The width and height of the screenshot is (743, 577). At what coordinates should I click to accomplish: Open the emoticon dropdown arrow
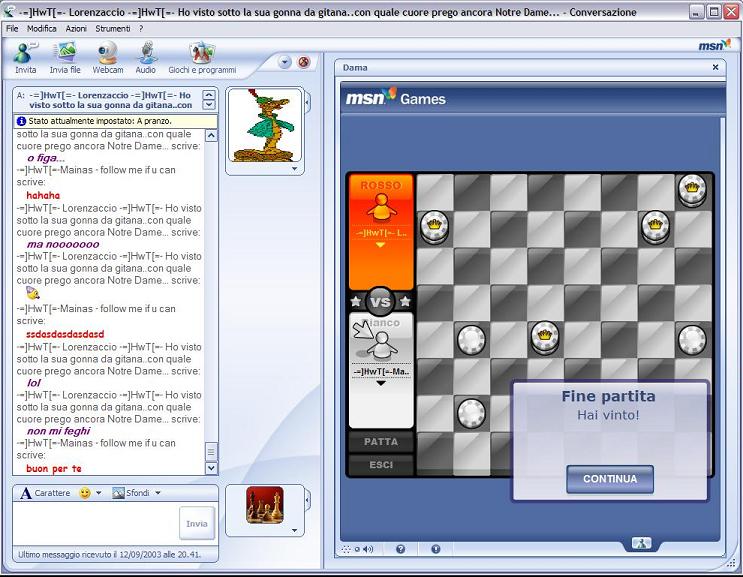coord(98,493)
